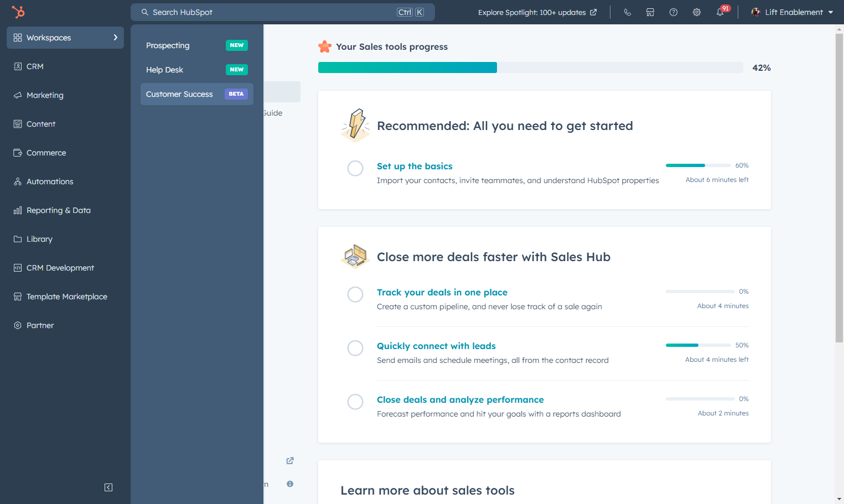Click the Sales tools 42% progress bar
The height and width of the screenshot is (504, 844).
(x=530, y=67)
